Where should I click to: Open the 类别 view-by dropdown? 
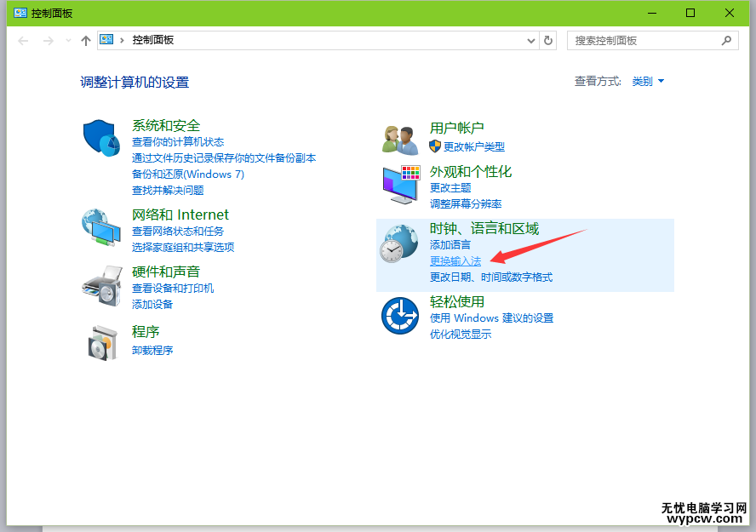pyautogui.click(x=648, y=82)
